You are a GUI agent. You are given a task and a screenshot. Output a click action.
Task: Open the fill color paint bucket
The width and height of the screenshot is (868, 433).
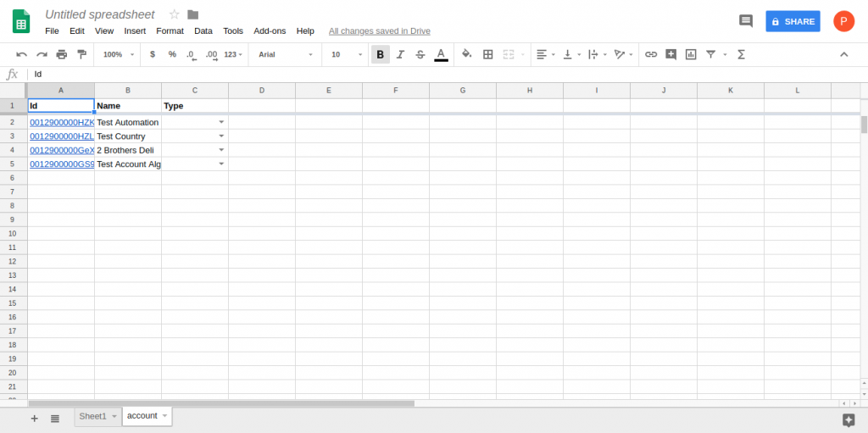point(466,54)
